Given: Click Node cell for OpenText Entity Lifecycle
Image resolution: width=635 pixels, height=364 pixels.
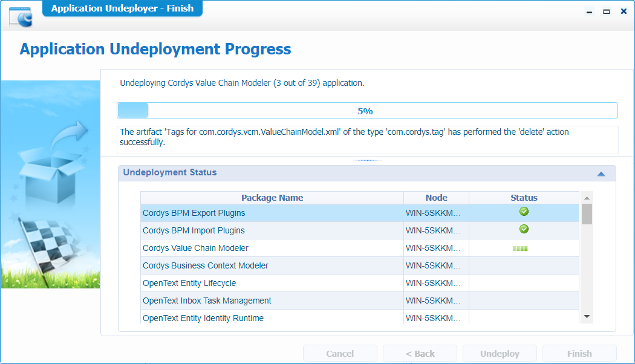Looking at the screenshot, I should pyautogui.click(x=436, y=283).
